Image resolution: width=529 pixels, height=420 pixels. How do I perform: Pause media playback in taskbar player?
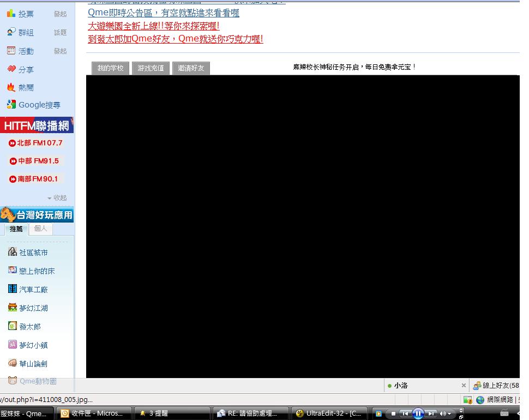coord(418,413)
